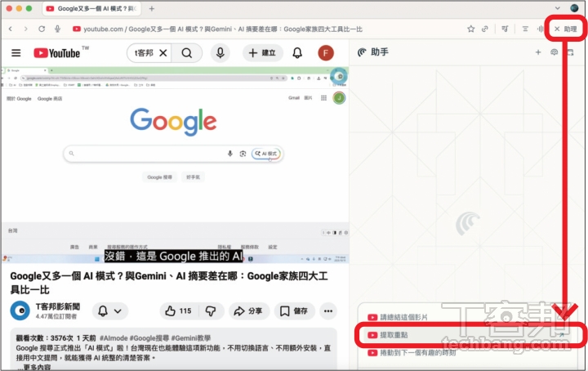Open the three-line reader icon in toolbar
Screen dimensions: 588x371
525,29
